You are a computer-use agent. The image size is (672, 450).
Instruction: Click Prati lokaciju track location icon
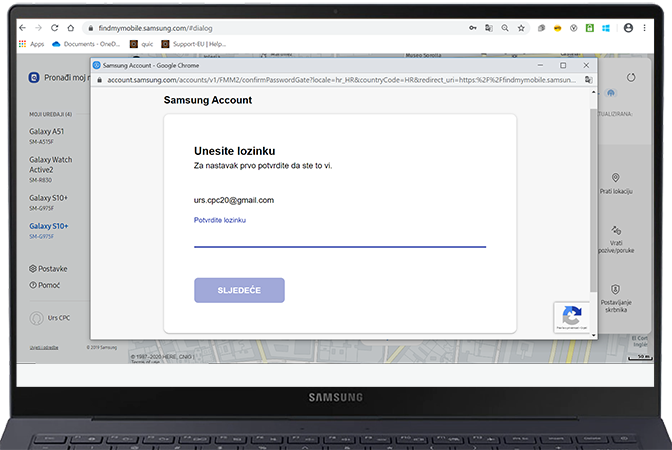point(615,177)
